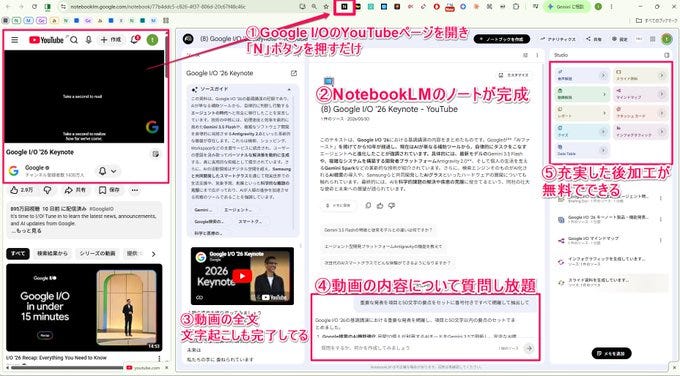Screen dimensions: 680x376
Task: Click the 共有 share button under video
Action: 75,190
